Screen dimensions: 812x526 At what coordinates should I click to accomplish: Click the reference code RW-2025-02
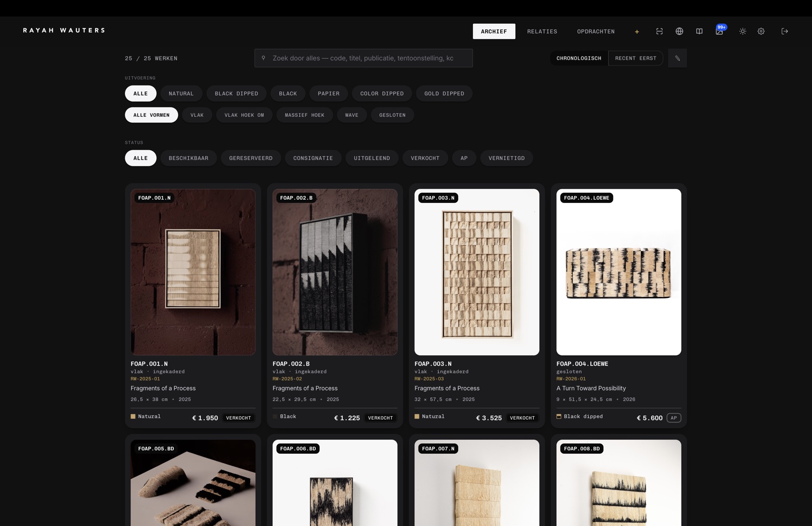(287, 379)
